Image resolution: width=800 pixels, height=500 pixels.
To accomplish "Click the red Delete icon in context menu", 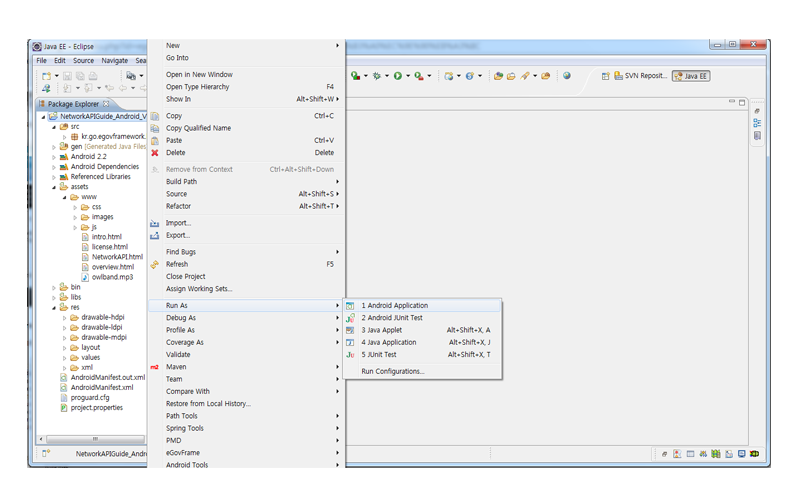I will click(x=154, y=153).
